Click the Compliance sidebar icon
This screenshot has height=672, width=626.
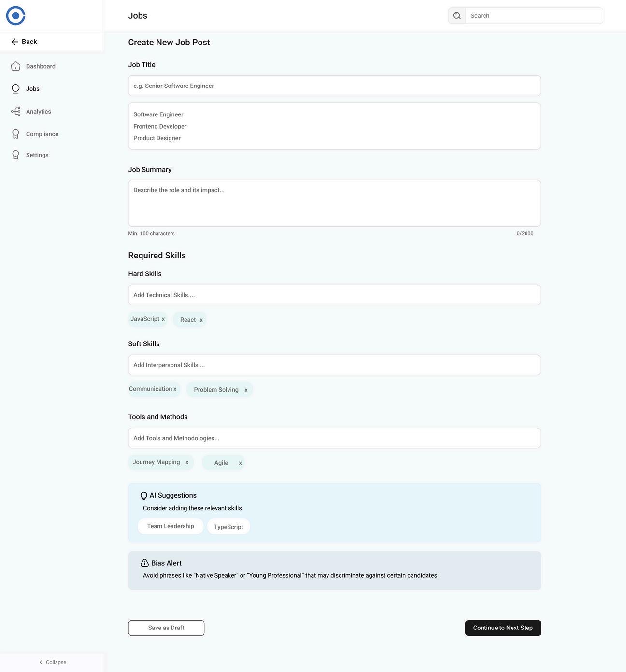(x=15, y=134)
